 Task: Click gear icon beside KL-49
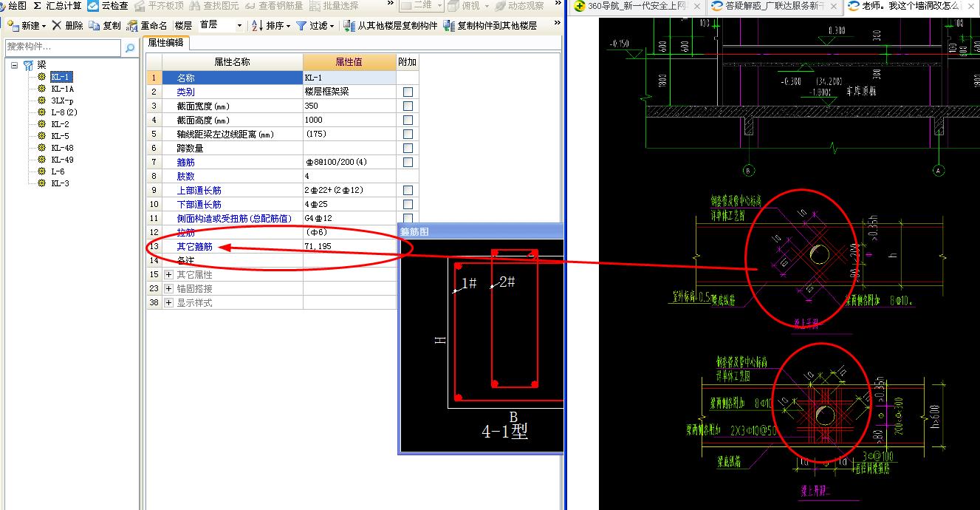tap(42, 160)
